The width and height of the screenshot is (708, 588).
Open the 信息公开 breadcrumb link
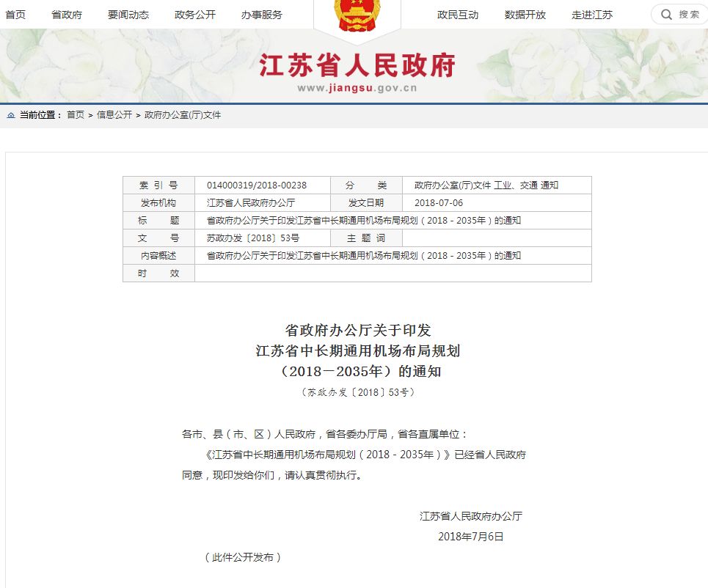(114, 115)
